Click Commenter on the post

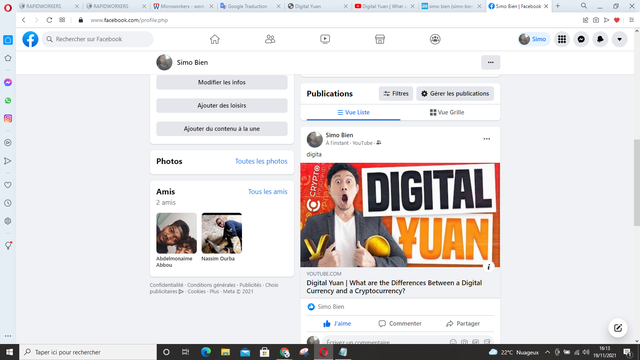(400, 323)
